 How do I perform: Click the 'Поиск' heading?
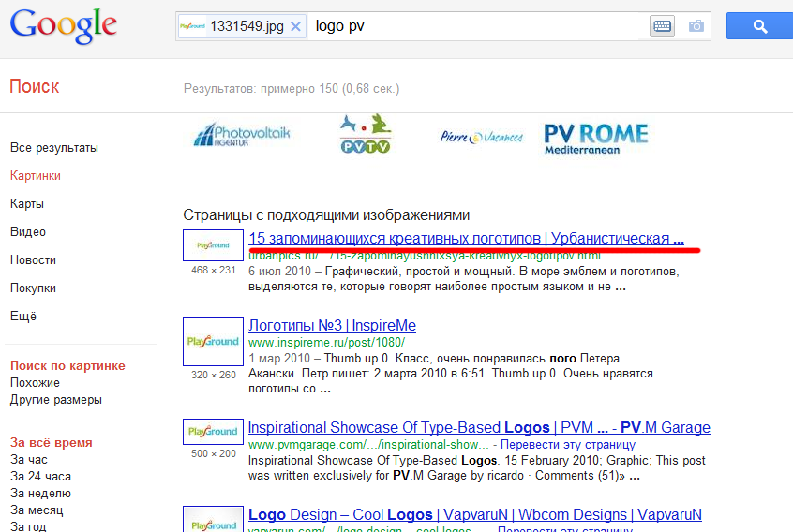pos(35,86)
